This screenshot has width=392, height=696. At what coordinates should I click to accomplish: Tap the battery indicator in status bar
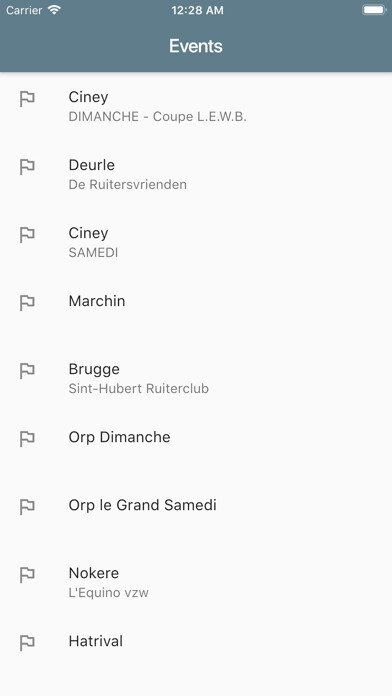[x=374, y=10]
